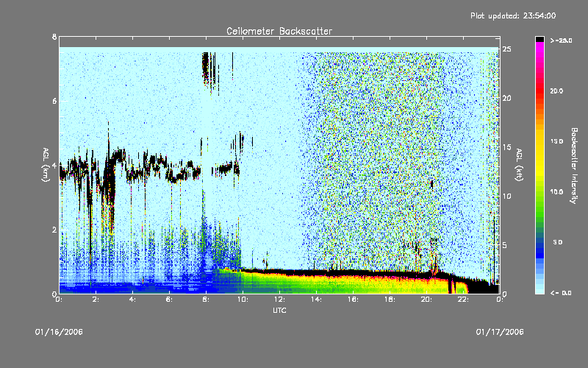Click the '22:' hour tick on UTC axis
The image size is (588, 368).
pos(464,300)
